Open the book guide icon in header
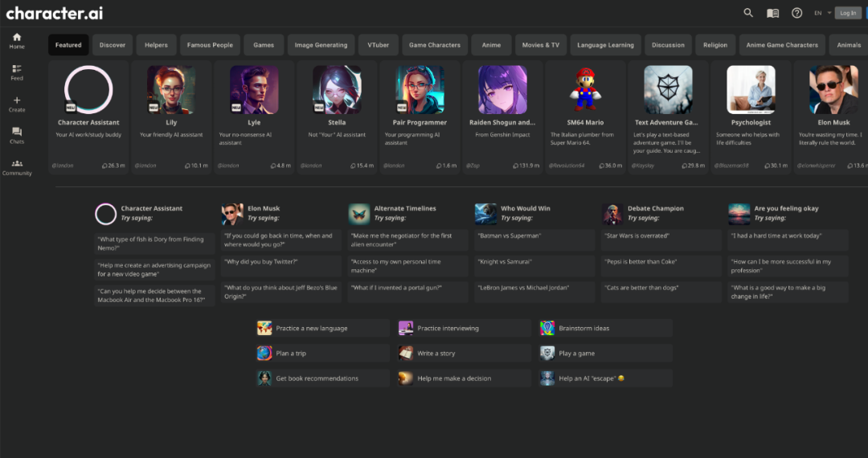 tap(772, 13)
